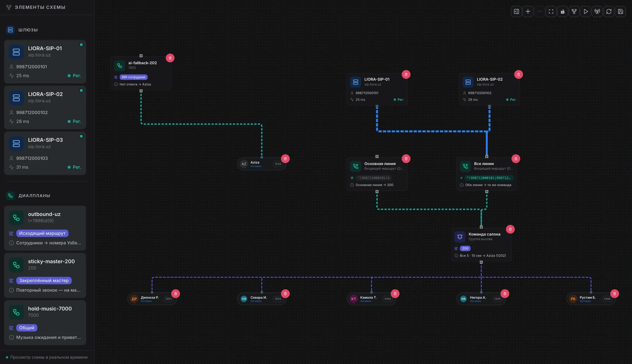Click the Нет ответа → Aziza note
Viewport: 632px width, 364px height.
click(135, 84)
